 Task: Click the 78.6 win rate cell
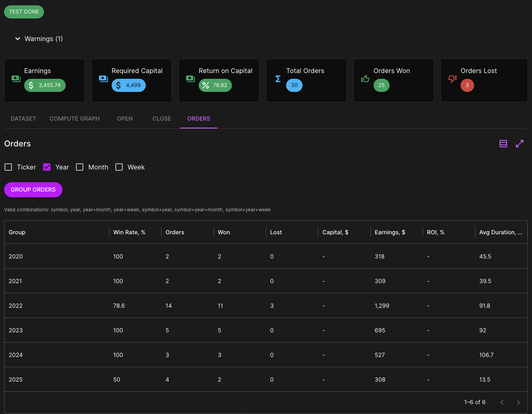pos(135,306)
